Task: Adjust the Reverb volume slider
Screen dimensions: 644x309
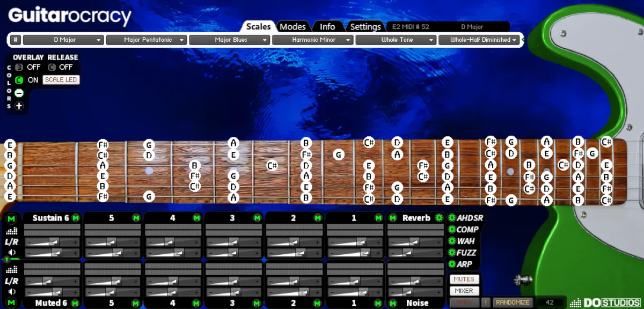Action: pos(415,253)
